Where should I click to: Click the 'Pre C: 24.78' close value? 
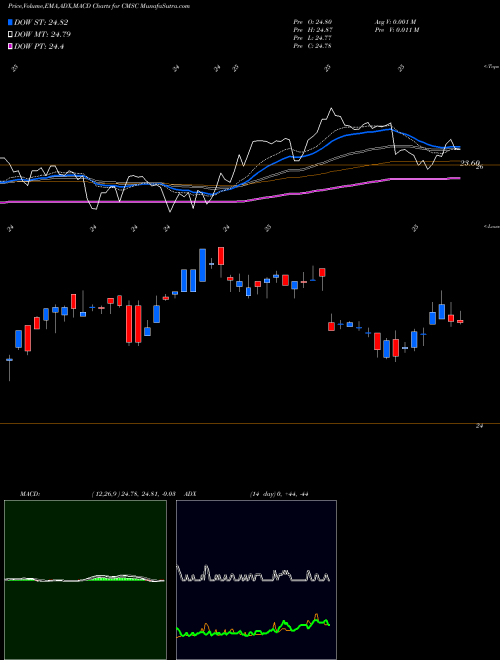pos(313,46)
